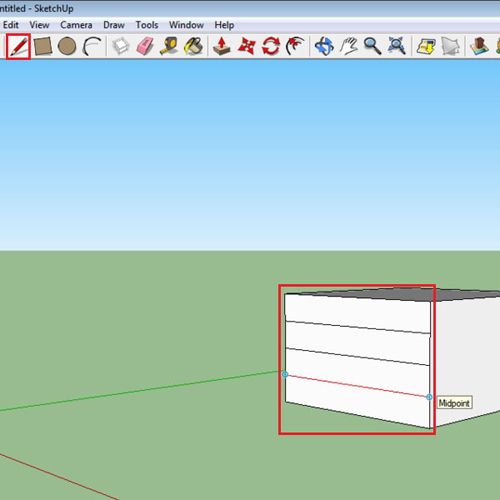
Task: Choose the Follow Me tool
Action: [295, 46]
